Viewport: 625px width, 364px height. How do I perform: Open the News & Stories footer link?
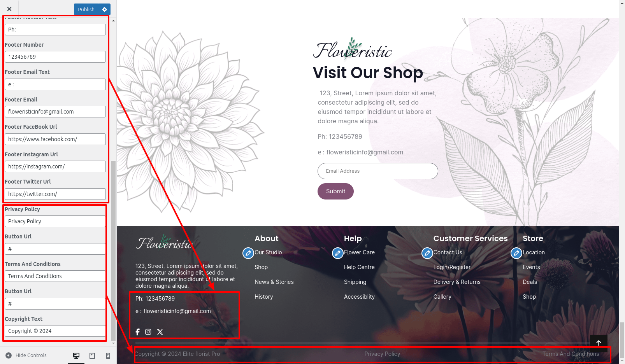274,282
